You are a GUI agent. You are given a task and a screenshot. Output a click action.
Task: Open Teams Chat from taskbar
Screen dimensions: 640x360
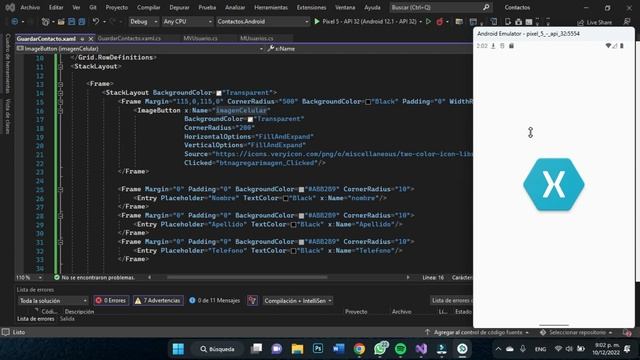click(x=277, y=349)
